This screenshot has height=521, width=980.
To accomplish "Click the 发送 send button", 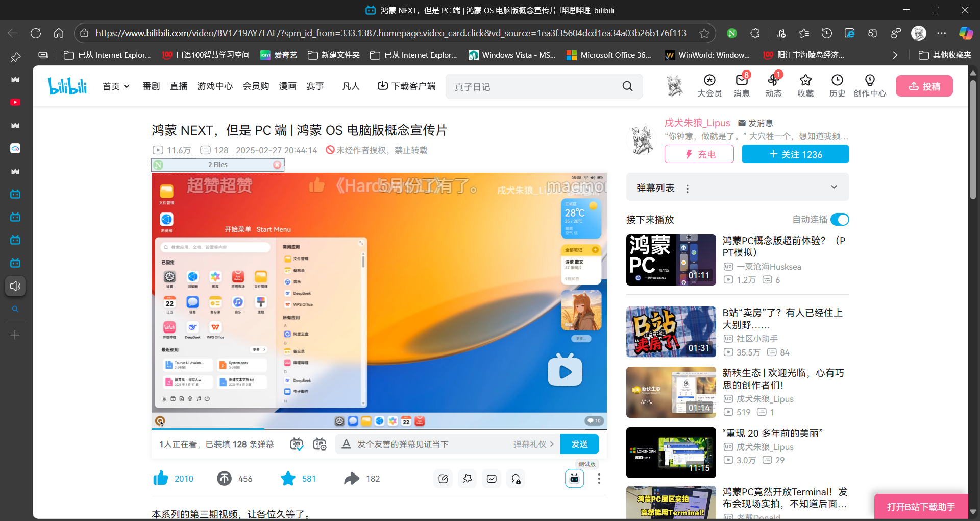I will point(579,444).
